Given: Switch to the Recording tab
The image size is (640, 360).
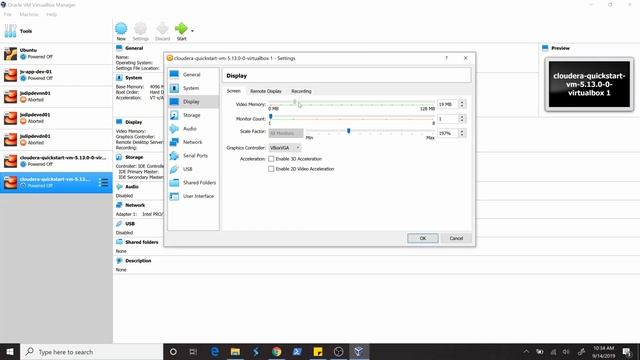Looking at the screenshot, I should click(301, 91).
